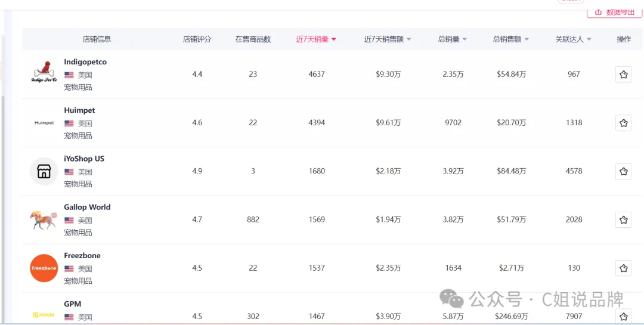Image resolution: width=644 pixels, height=325 pixels.
Task: Select the 4578 linked creators cell
Action: click(x=574, y=171)
